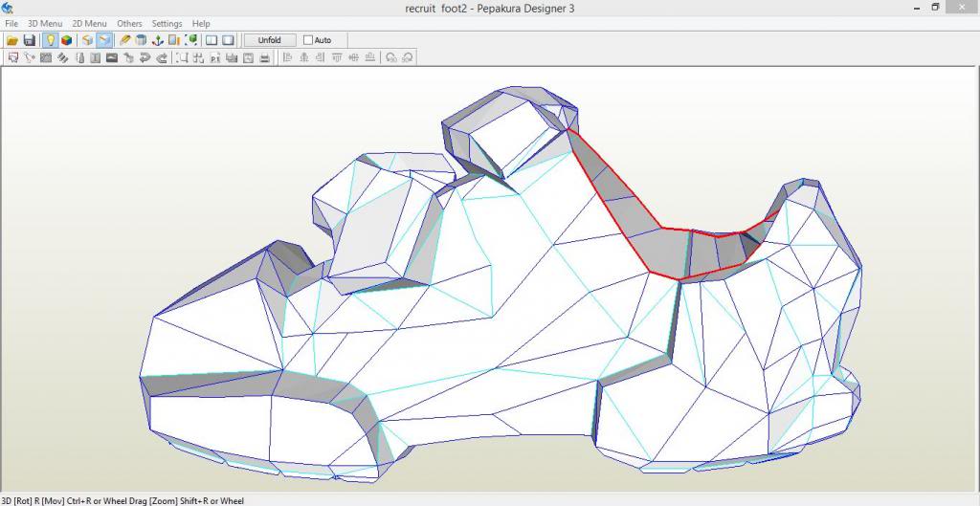
Task: Click the gray cylinder icon in the toolbar
Action: point(141,40)
